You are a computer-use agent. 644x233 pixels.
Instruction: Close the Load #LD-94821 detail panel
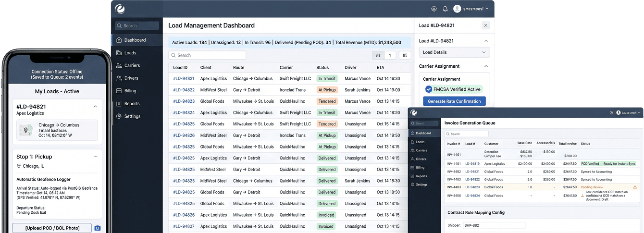pyautogui.click(x=485, y=25)
